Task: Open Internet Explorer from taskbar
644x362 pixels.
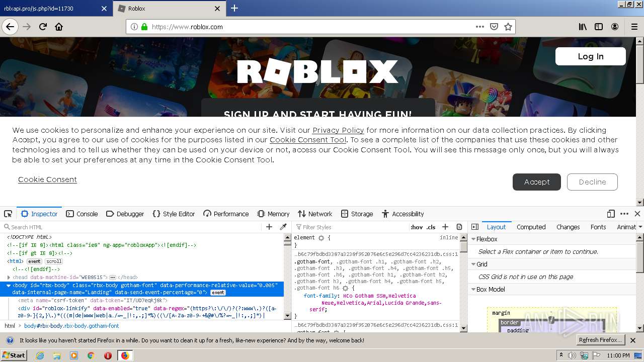Action: (40, 355)
